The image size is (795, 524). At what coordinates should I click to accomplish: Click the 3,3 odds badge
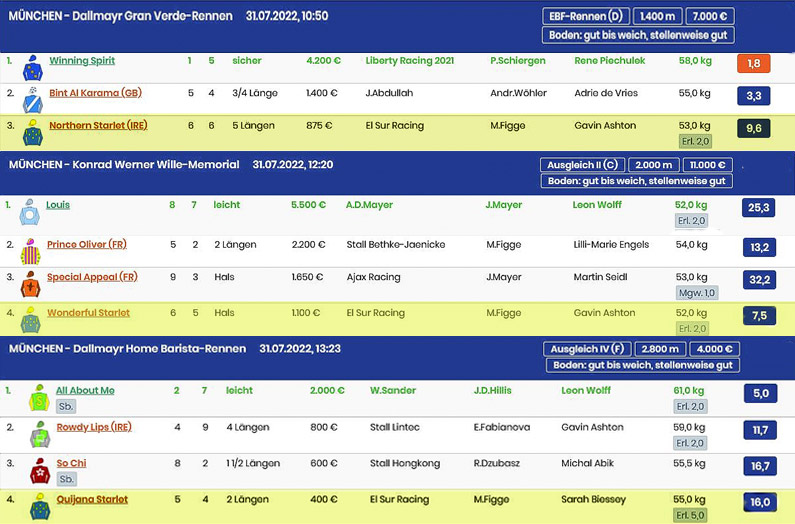(x=753, y=95)
